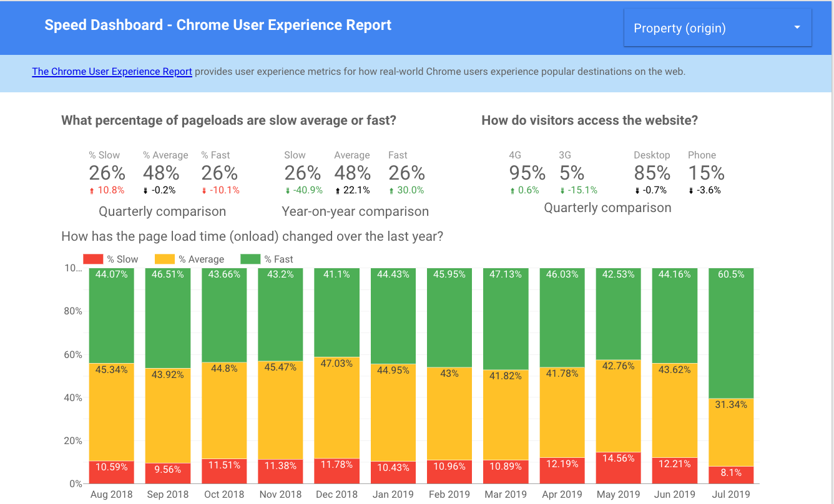
Task: Click red up arrow beside 10.8%
Action: coord(92,190)
